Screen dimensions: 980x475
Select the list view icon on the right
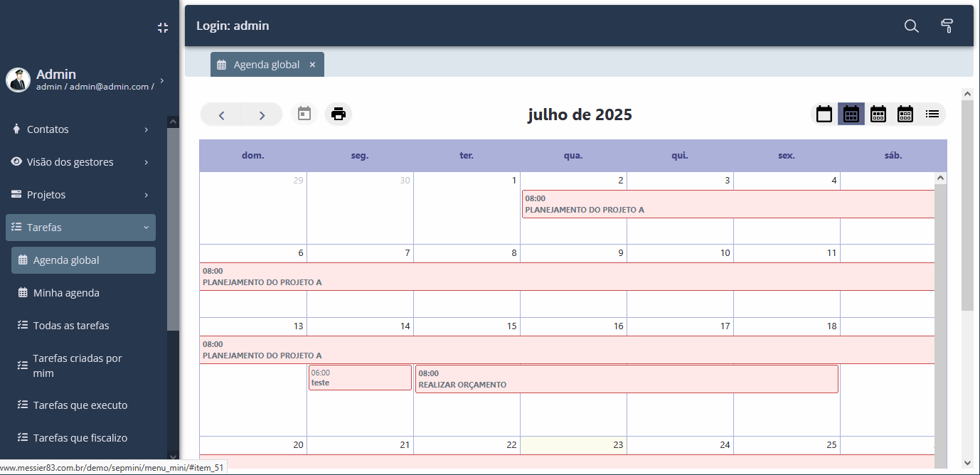coord(932,114)
